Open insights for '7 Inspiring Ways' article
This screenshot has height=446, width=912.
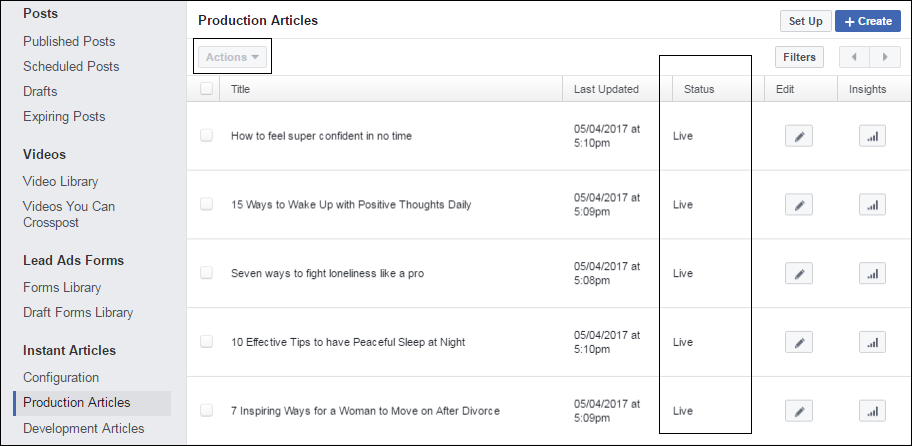point(872,411)
